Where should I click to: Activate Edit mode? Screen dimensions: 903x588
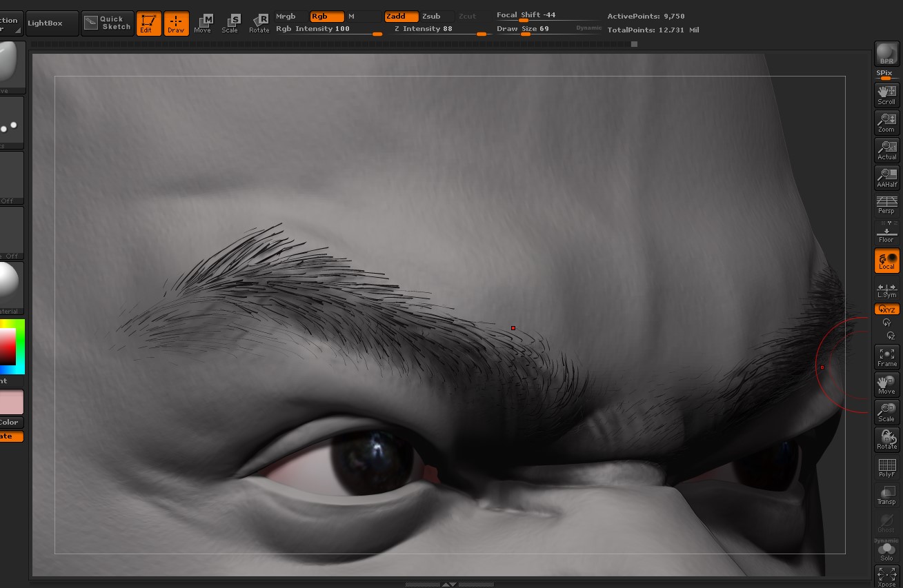pyautogui.click(x=148, y=23)
